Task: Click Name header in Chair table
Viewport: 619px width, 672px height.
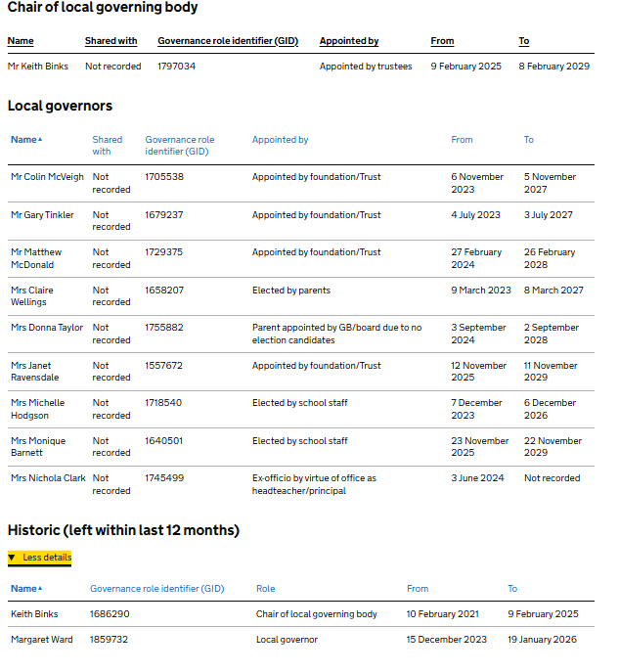Action: (21, 41)
